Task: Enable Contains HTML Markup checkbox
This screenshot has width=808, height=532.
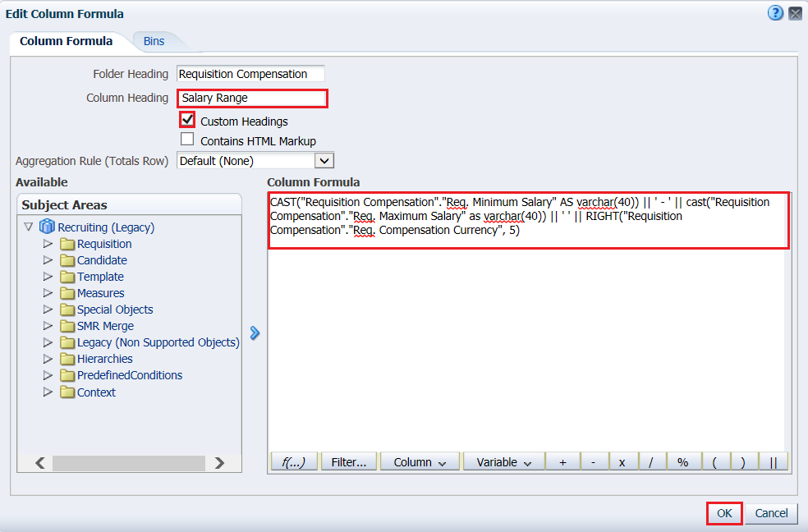Action: [187, 140]
